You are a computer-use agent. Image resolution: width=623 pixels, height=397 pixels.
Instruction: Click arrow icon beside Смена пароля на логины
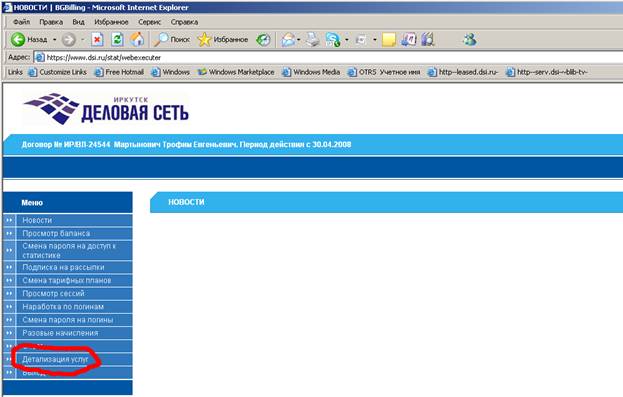click(x=9, y=320)
